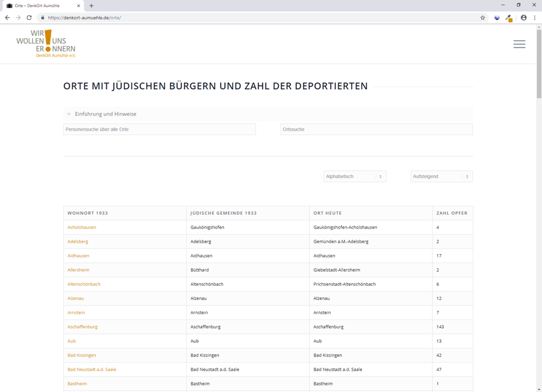Open the Chrome three-dot menu
Screen dimensions: 542x392
(x=535, y=17)
